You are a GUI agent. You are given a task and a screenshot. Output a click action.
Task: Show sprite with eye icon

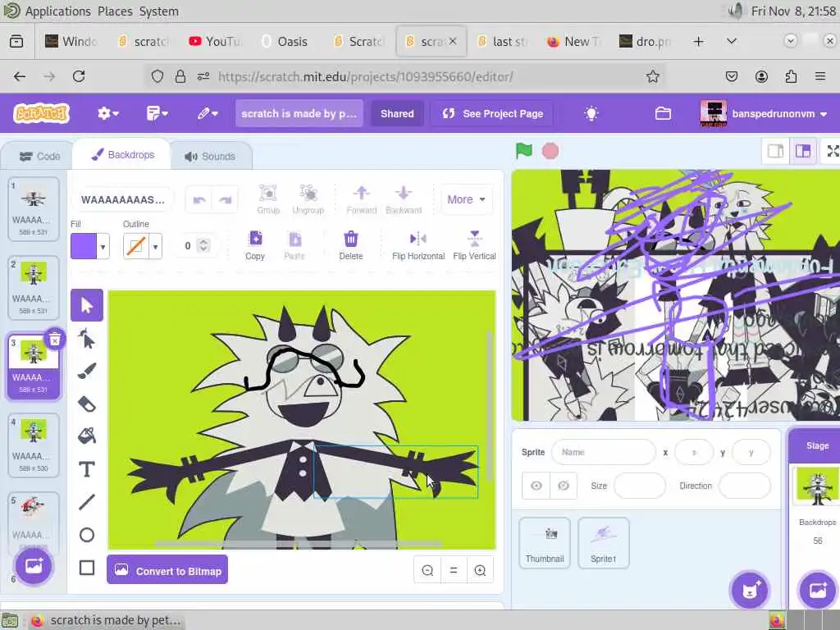(536, 486)
